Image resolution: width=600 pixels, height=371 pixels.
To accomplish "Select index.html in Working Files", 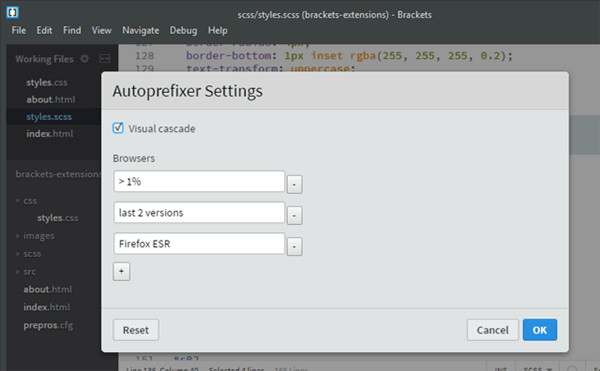I will click(x=50, y=133).
